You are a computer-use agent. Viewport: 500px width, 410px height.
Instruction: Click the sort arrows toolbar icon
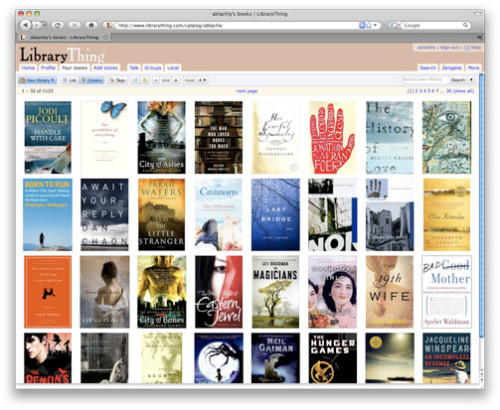[x=136, y=80]
